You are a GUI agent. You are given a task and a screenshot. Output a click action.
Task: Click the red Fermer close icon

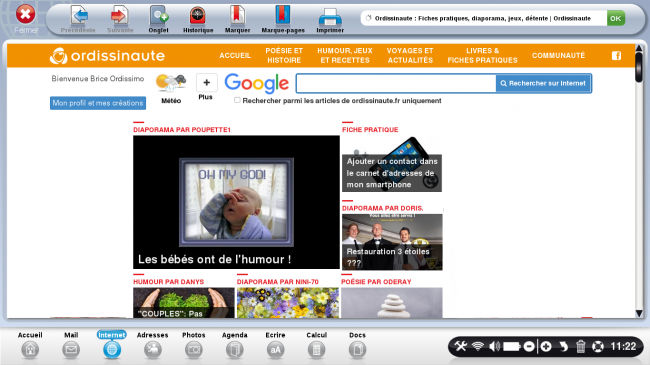[26, 15]
